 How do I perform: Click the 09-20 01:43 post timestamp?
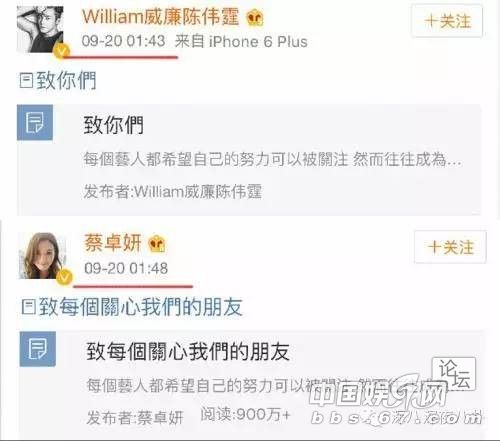123,41
